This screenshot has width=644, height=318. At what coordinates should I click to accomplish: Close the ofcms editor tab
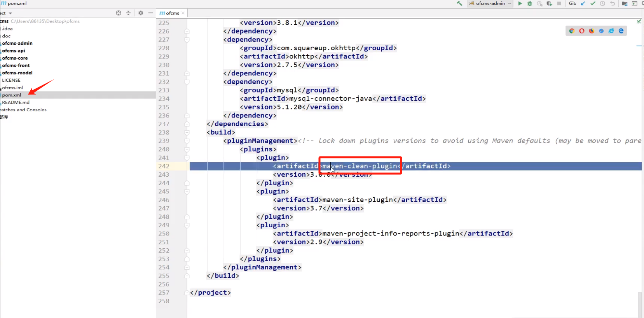point(183,13)
